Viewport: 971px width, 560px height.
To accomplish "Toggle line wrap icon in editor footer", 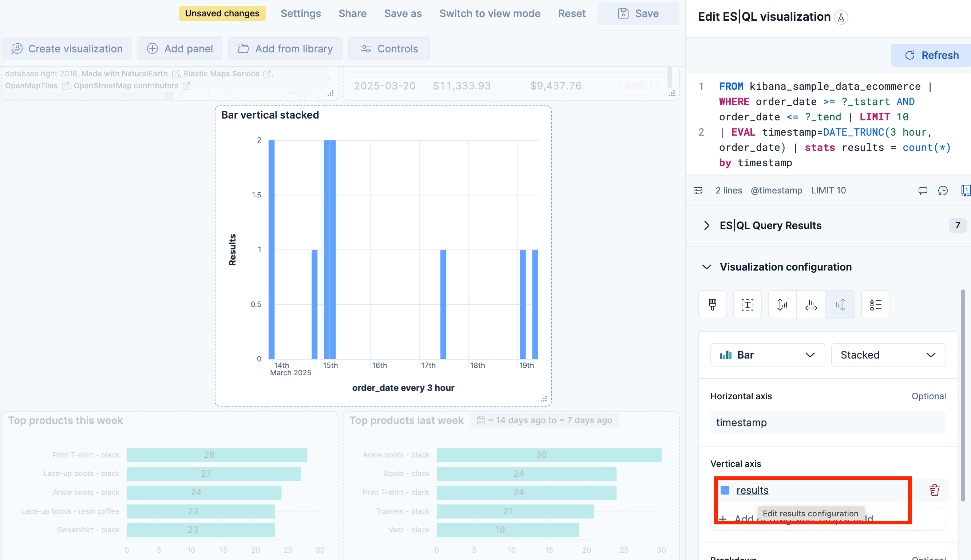I will click(x=698, y=191).
